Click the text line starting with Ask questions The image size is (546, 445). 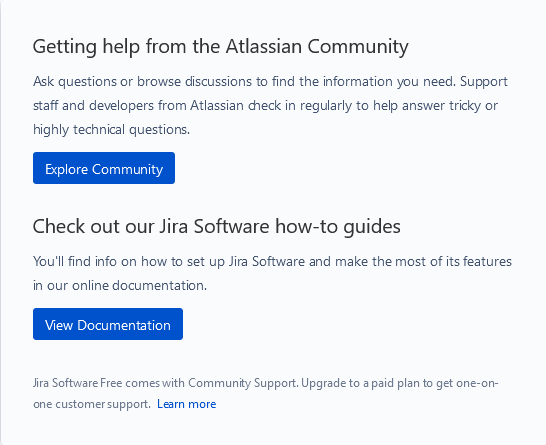point(271,82)
